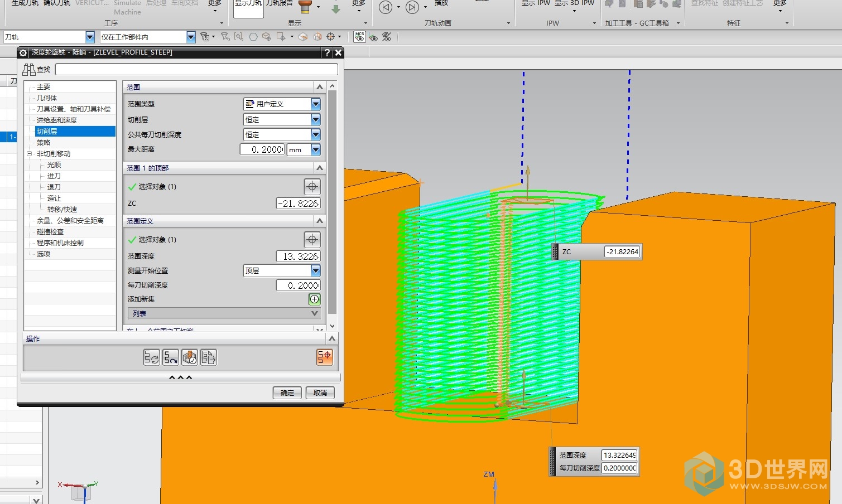Click the Generate tool path icon
Image resolution: width=842 pixels, height=504 pixels.
tap(151, 357)
